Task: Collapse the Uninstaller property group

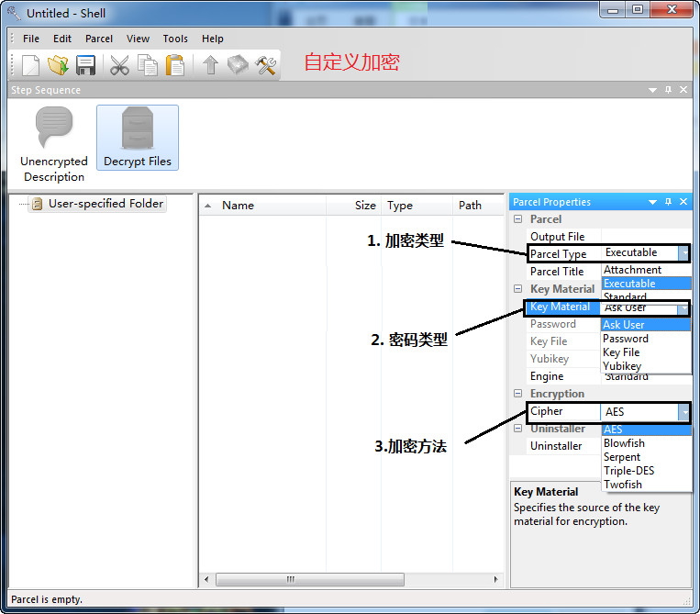Action: (x=517, y=429)
